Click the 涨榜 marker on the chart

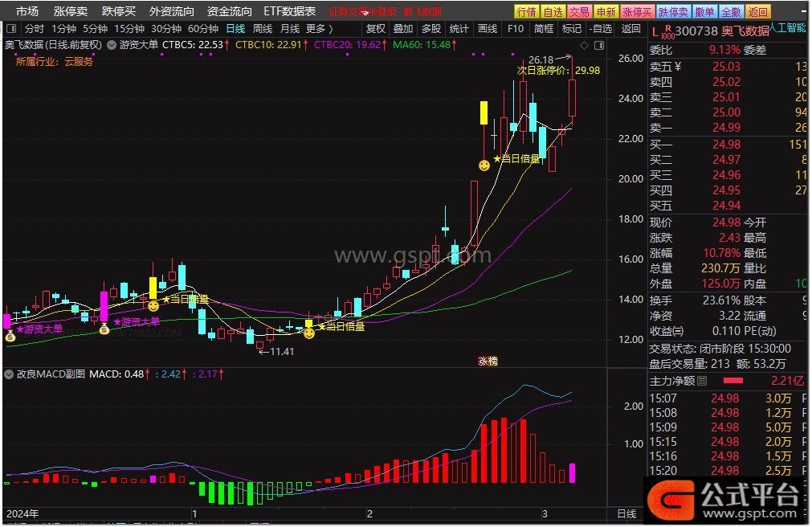click(488, 362)
